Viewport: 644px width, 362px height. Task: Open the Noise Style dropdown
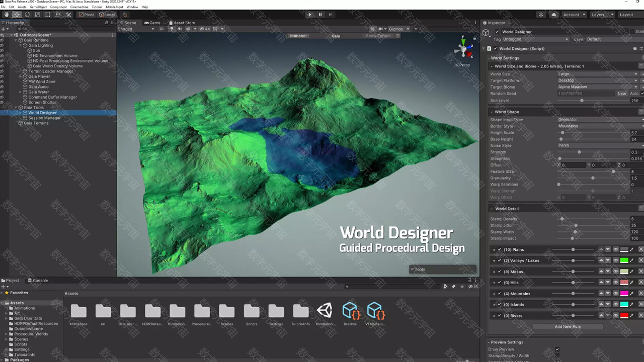[600, 146]
